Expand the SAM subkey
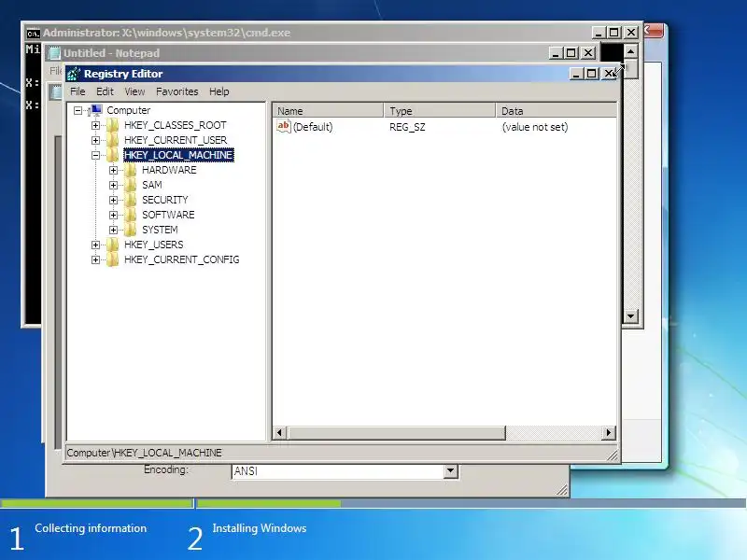The width and height of the screenshot is (747, 560). pos(113,185)
